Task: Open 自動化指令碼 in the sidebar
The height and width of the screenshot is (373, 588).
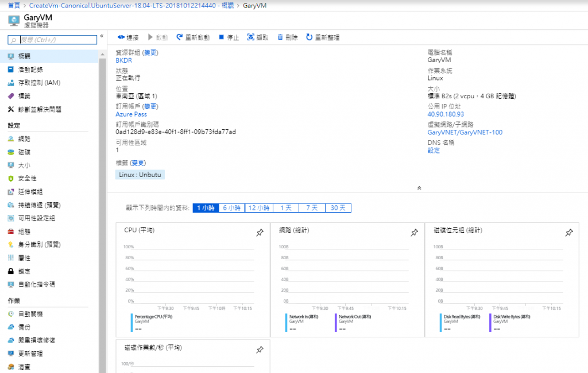Action: click(49, 284)
